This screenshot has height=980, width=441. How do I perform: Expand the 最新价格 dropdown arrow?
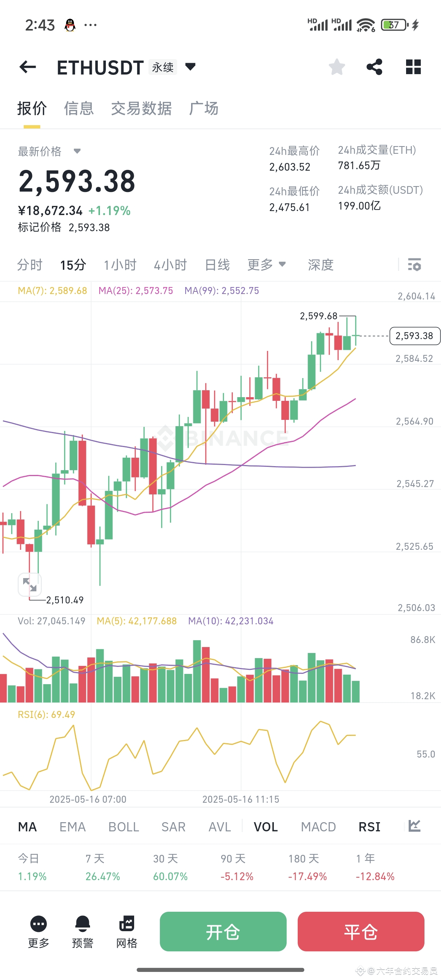click(77, 151)
